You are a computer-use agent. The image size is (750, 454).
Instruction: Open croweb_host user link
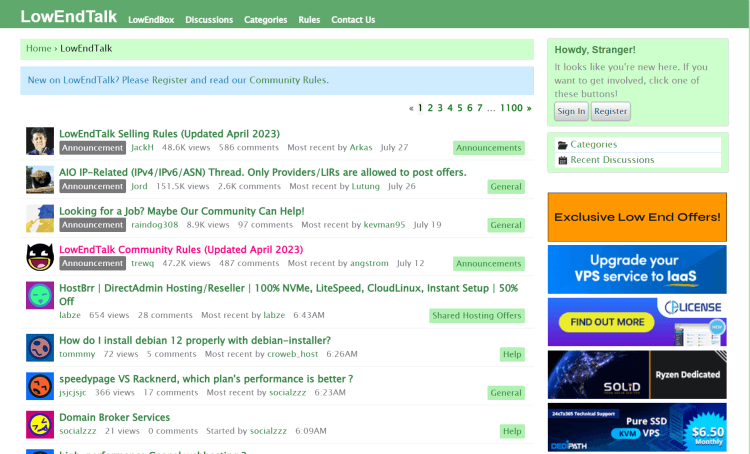pos(292,354)
